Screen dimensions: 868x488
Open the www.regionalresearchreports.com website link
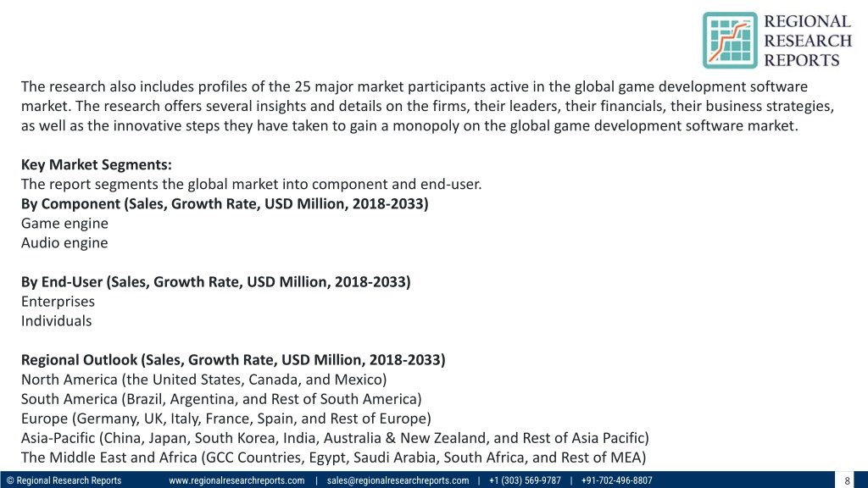pos(236,480)
